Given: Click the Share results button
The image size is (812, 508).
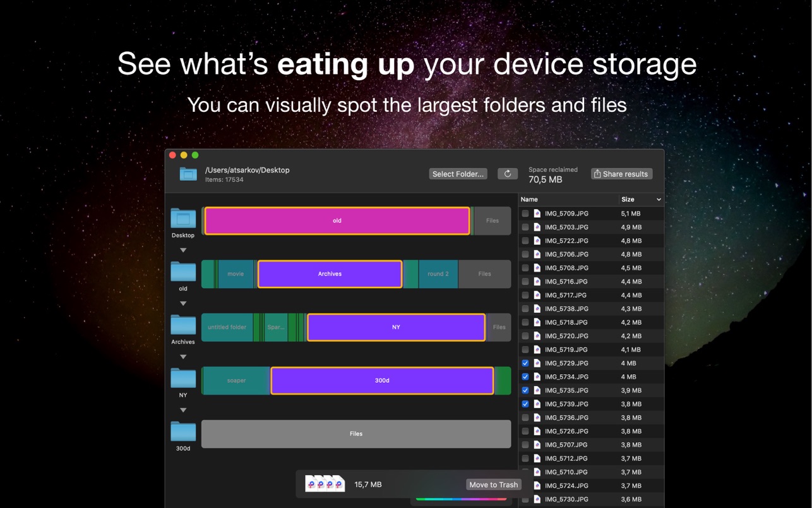Looking at the screenshot, I should pyautogui.click(x=621, y=174).
